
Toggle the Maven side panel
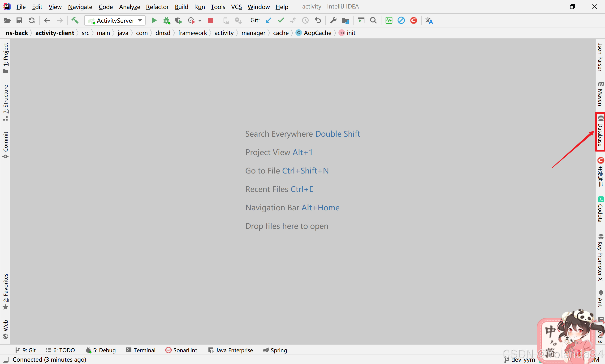coord(600,94)
